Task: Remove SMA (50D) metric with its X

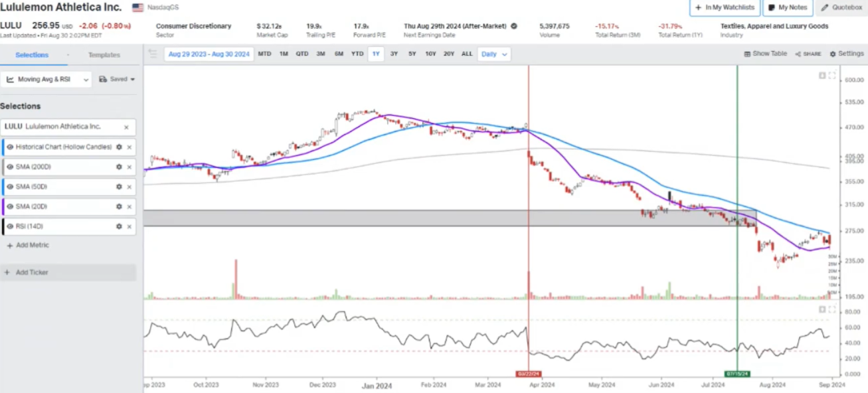Action: [x=130, y=187]
